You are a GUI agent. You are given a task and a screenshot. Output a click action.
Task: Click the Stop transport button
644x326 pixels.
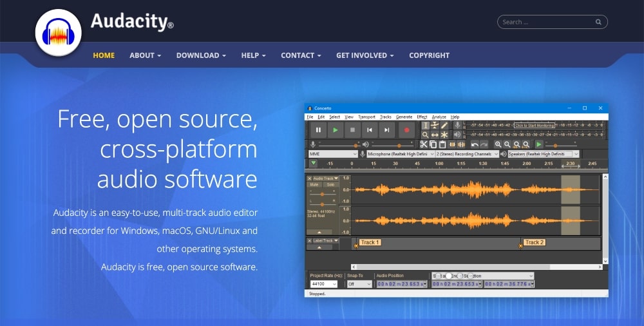[352, 130]
